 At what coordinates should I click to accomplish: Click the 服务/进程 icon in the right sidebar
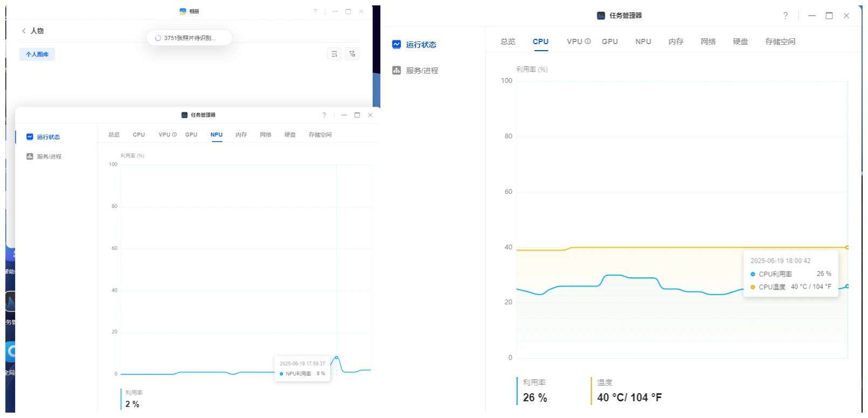coord(397,71)
